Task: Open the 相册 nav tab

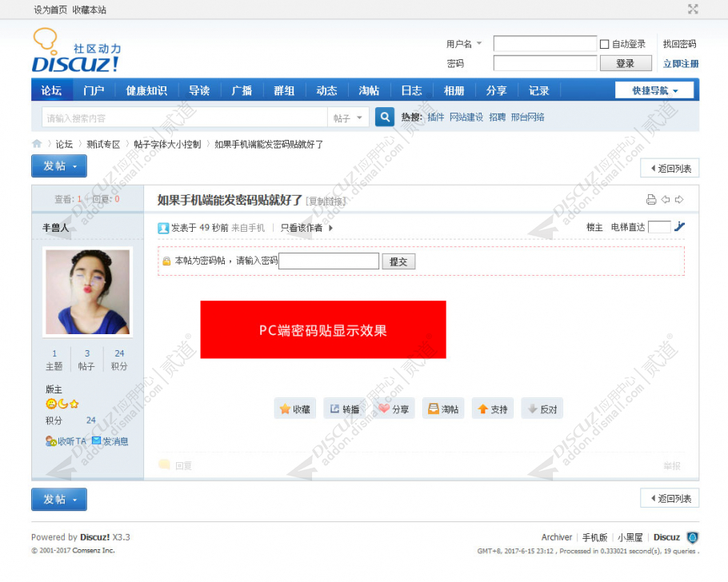Action: [454, 90]
